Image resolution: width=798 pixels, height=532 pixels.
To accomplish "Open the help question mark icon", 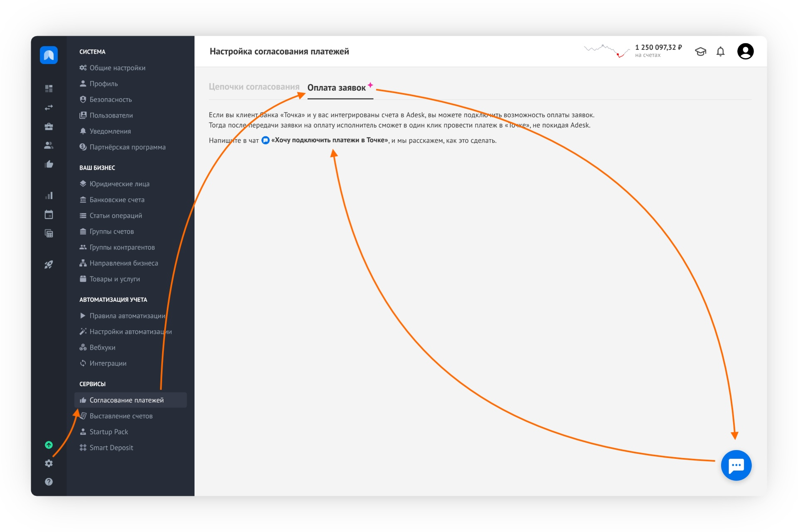I will click(49, 482).
